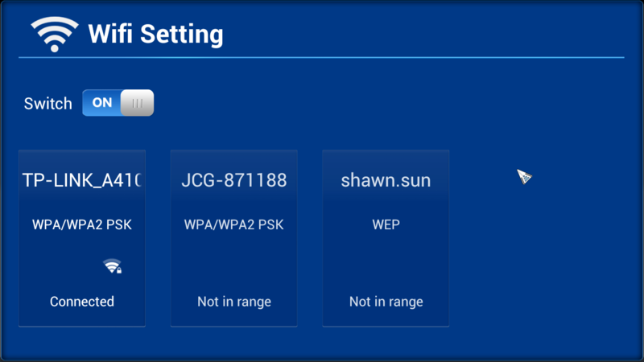Click the blank middle area of JCG-871188 card

coord(233,263)
